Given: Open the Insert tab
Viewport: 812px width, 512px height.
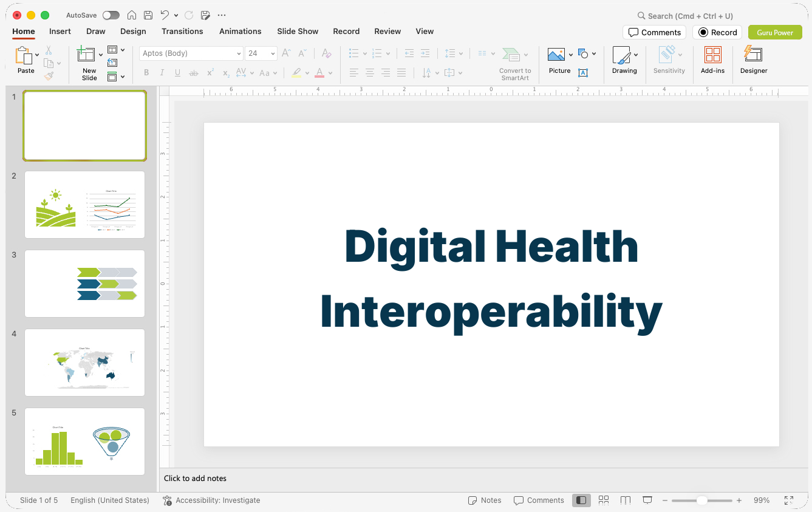Looking at the screenshot, I should pos(60,31).
